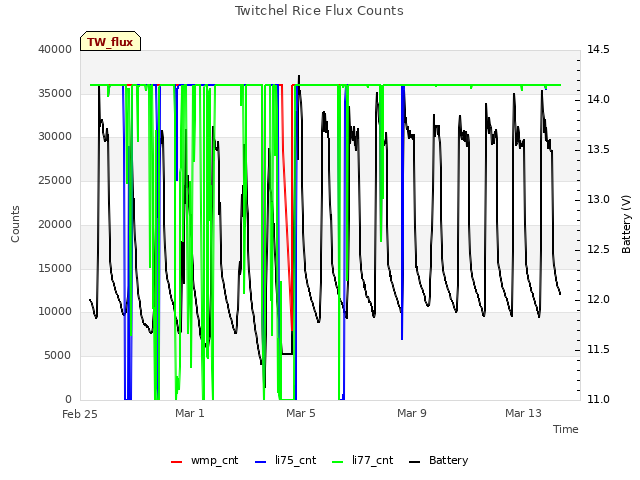Select the Mar 5 x-axis label

point(301,413)
